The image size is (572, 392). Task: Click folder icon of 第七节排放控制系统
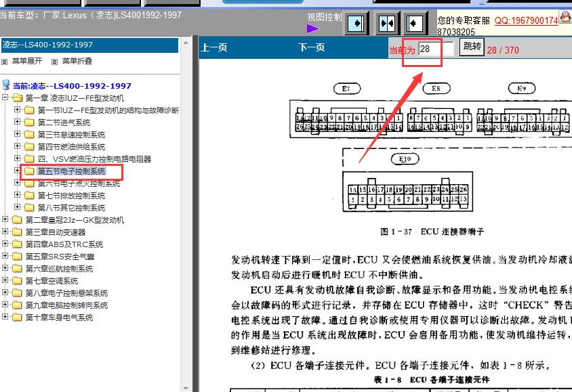point(29,196)
